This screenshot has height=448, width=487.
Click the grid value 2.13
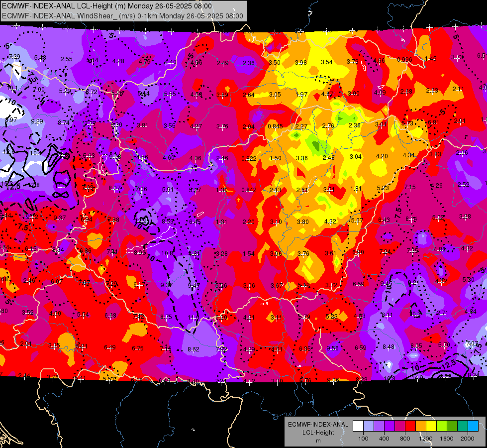click(276, 190)
